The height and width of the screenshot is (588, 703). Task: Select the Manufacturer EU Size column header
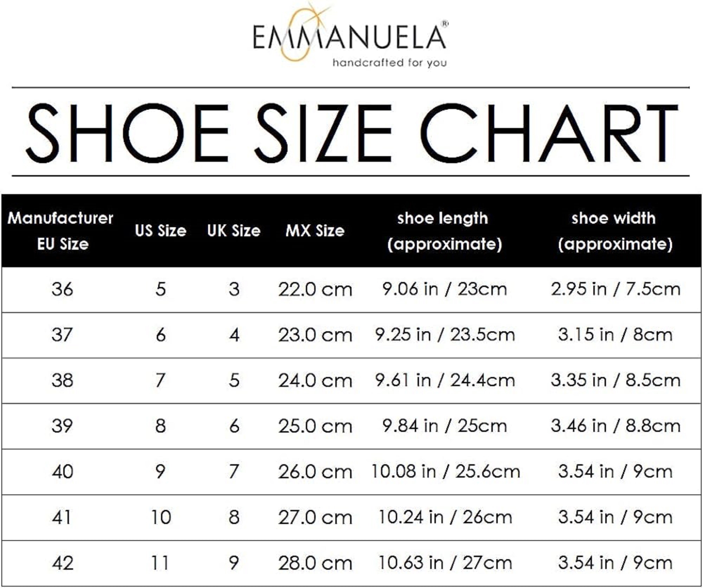coord(61,231)
